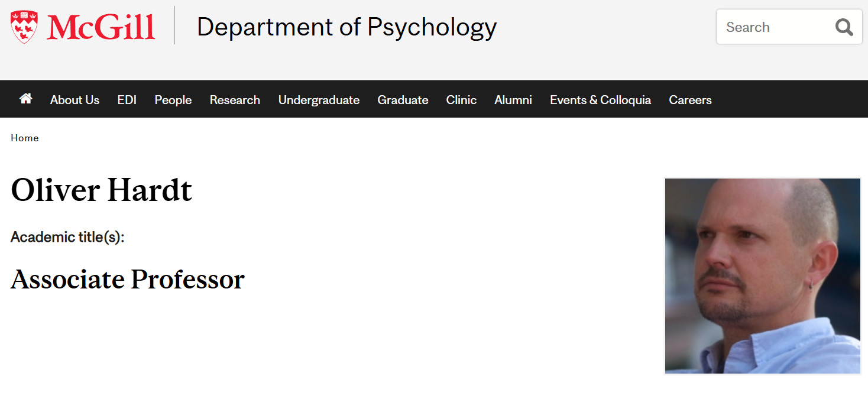Open the Careers page
The height and width of the screenshot is (399, 868).
pos(690,100)
